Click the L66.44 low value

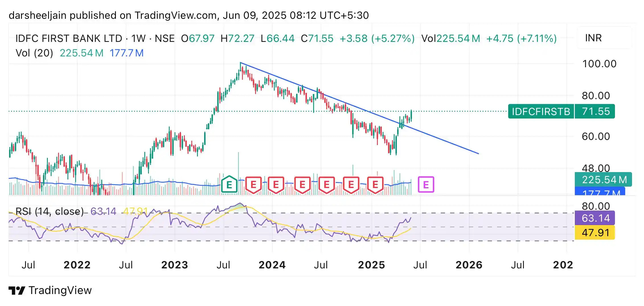point(278,38)
